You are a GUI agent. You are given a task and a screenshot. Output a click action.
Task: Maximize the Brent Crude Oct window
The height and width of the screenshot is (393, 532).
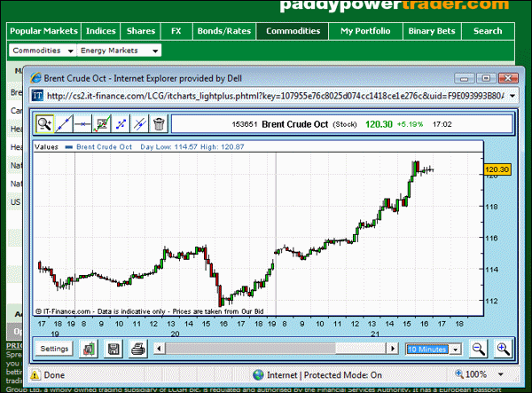[486, 78]
